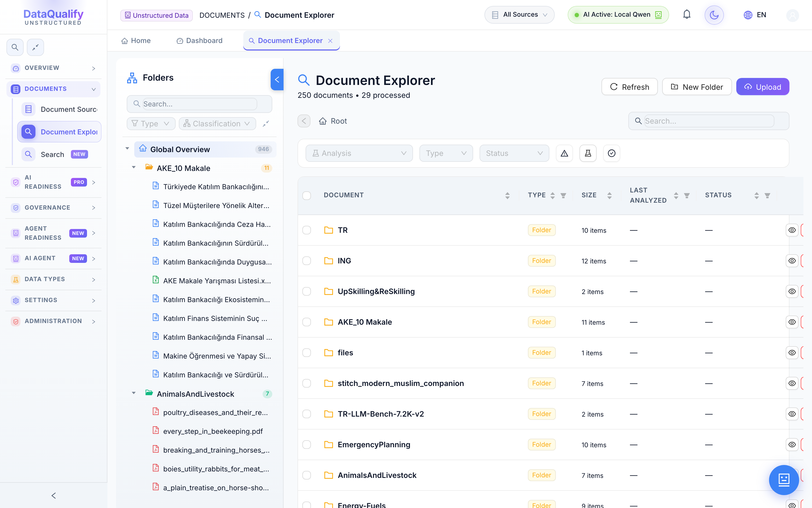Select every_step_in_beekeeping.pdf in tree
Screen dimensions: 812x508
[x=213, y=431]
